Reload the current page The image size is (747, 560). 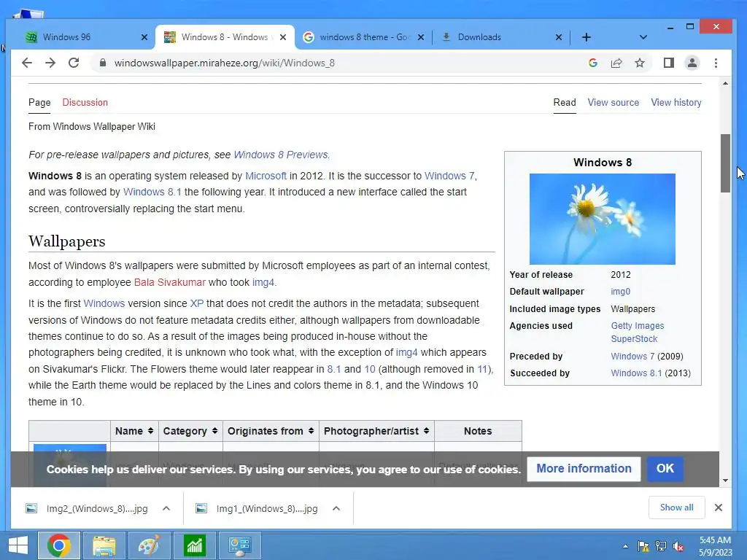(74, 63)
